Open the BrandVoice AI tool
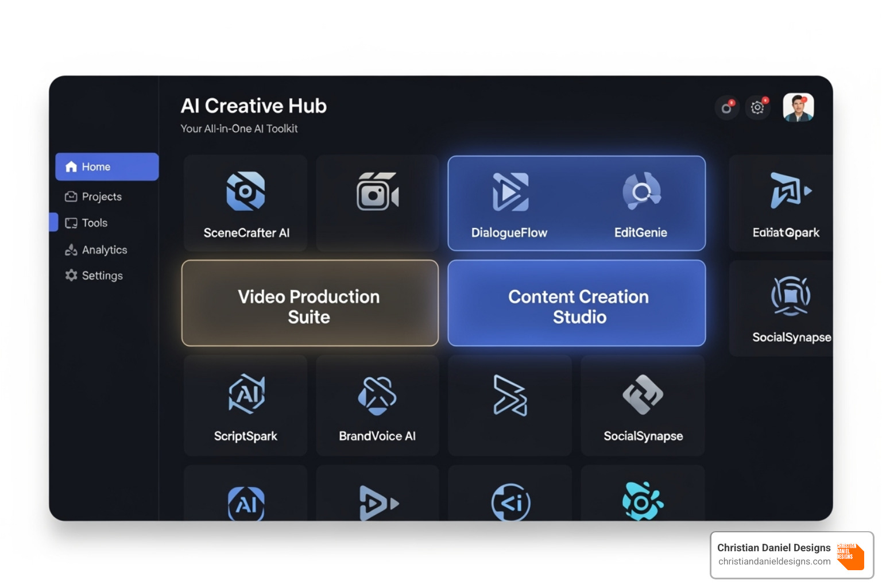This screenshot has width=882, height=588. click(x=377, y=396)
